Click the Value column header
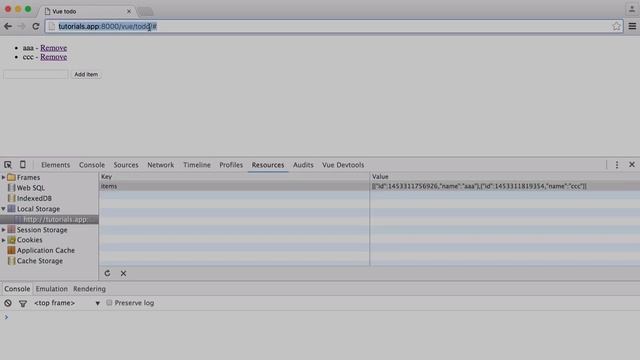This screenshot has height=360, width=640. click(505, 177)
